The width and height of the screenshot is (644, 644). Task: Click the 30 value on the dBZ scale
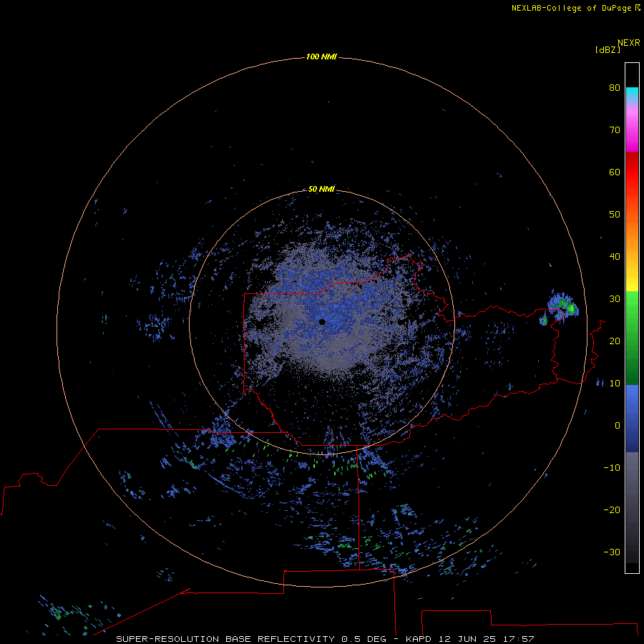pos(615,299)
